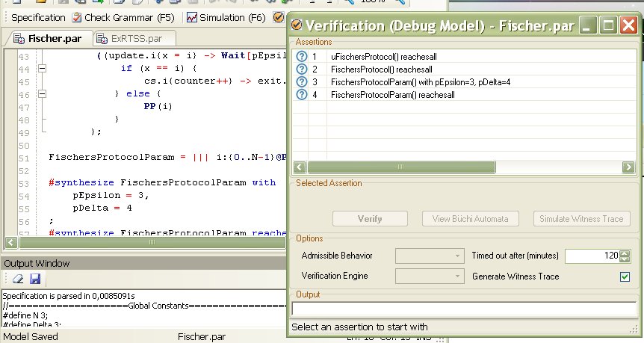
Task: Click the Specification toolbar item
Action: (x=38, y=18)
